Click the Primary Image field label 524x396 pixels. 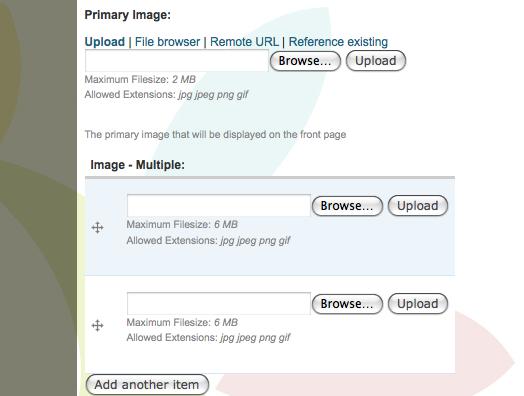(128, 15)
